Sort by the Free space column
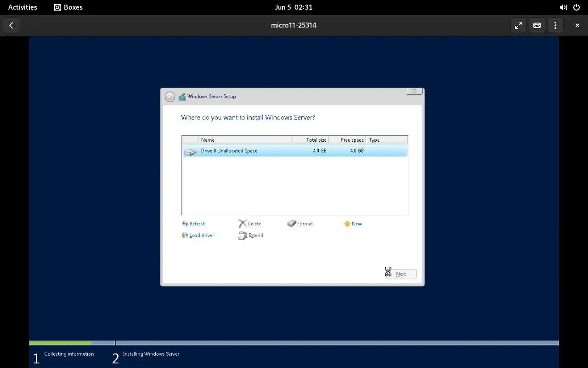Viewport: 588px width, 368px height. coord(347,140)
